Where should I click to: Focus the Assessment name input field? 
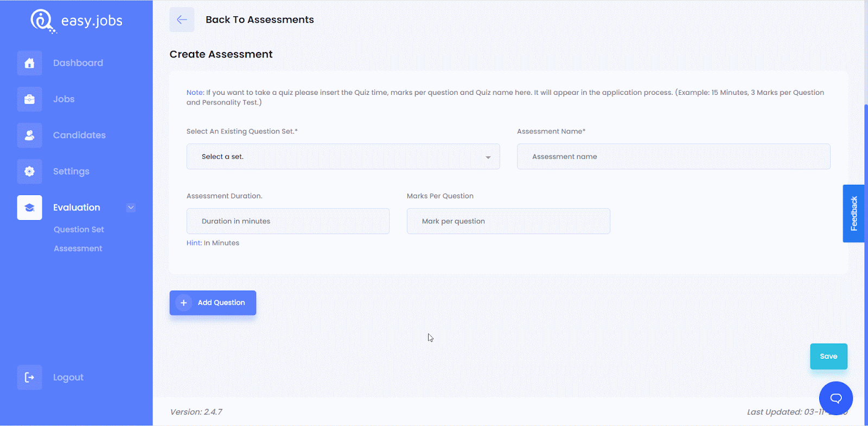click(x=673, y=157)
